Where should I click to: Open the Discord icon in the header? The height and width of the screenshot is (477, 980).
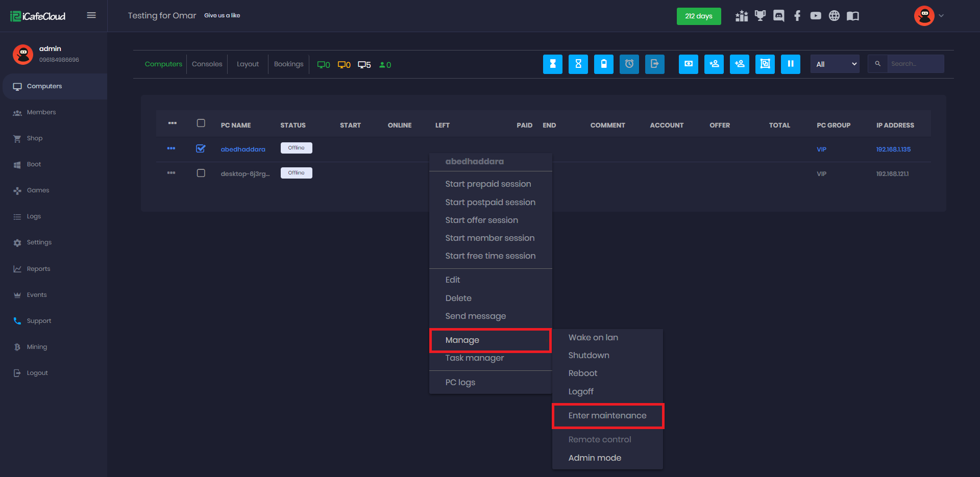778,16
